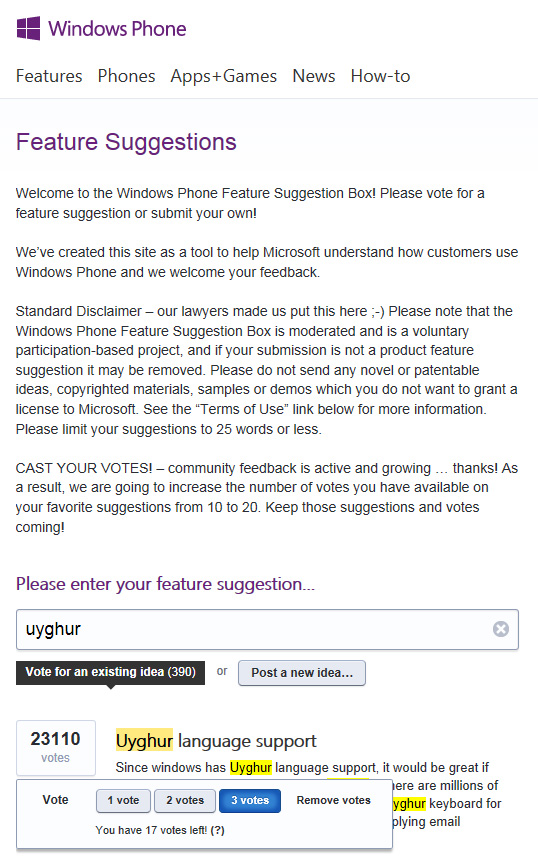Image resolution: width=538 pixels, height=857 pixels.
Task: Go to Apps+Games section
Action: point(224,76)
